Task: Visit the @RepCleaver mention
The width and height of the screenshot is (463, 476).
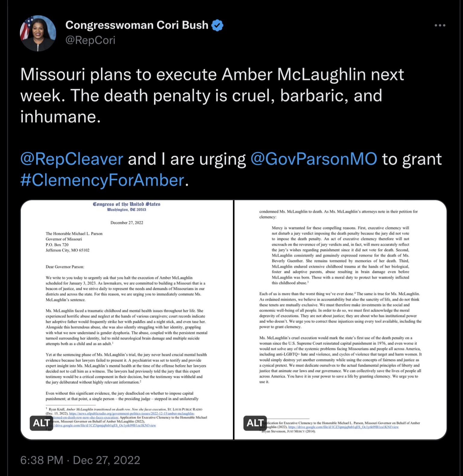Action: [72, 159]
